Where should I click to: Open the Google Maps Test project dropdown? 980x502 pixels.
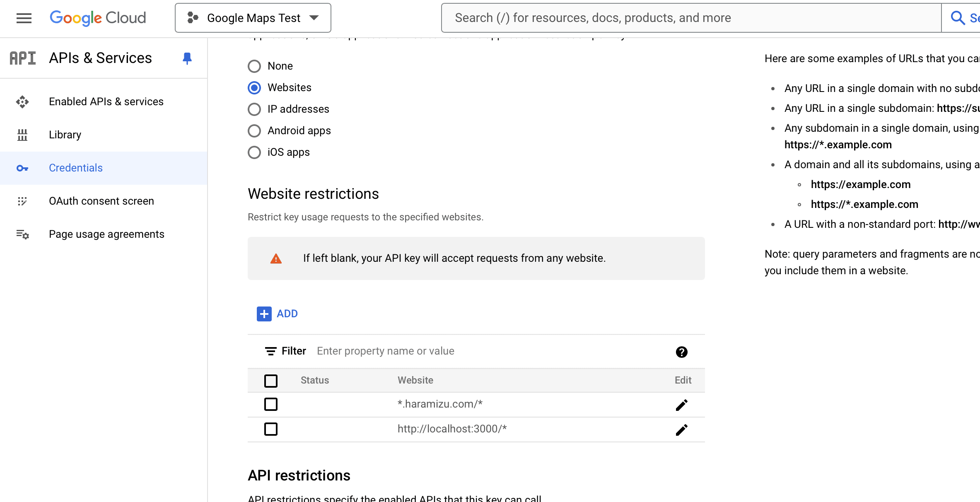tap(253, 18)
